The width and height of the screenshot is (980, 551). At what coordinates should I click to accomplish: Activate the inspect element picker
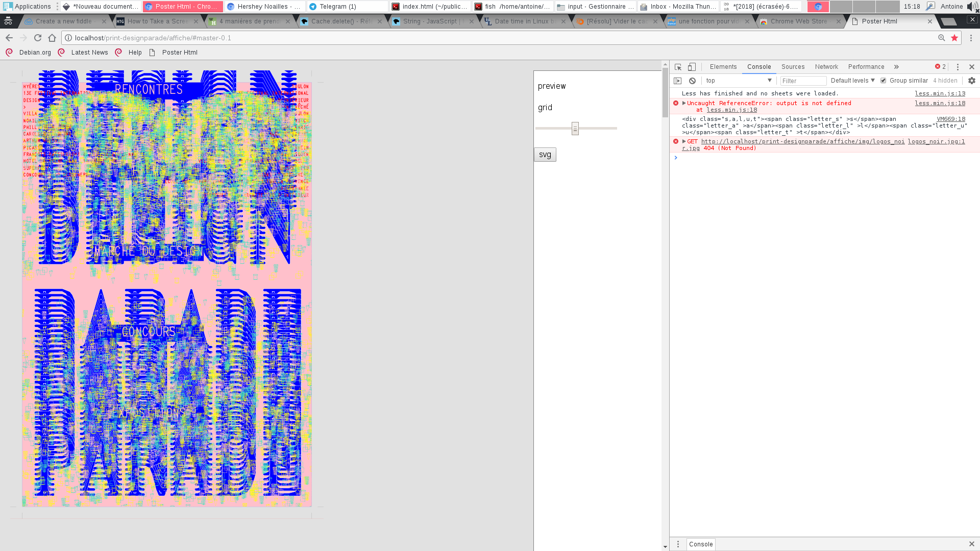point(678,67)
